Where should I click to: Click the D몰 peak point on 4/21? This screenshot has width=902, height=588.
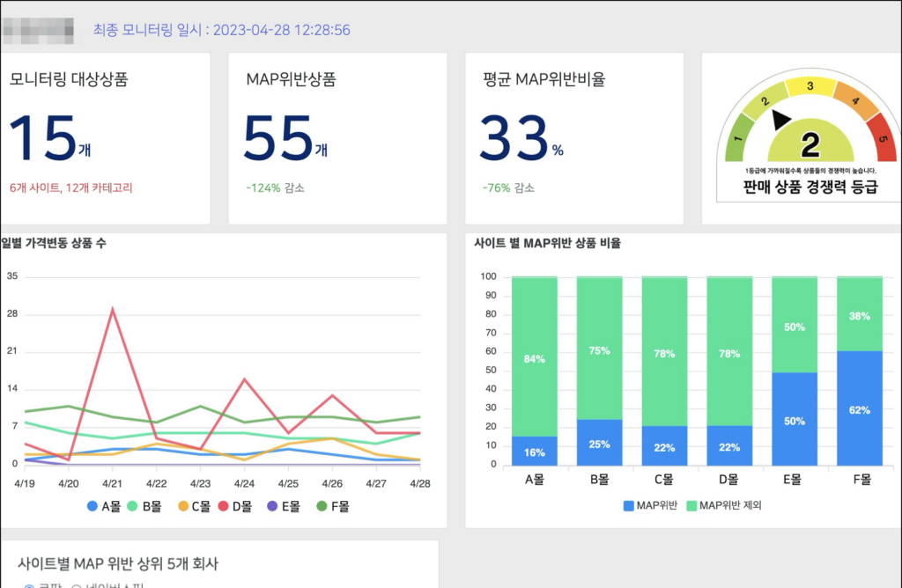112,309
